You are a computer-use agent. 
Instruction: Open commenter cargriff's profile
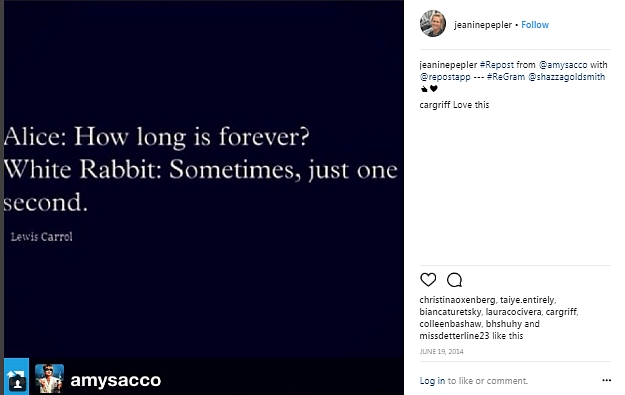tap(435, 105)
